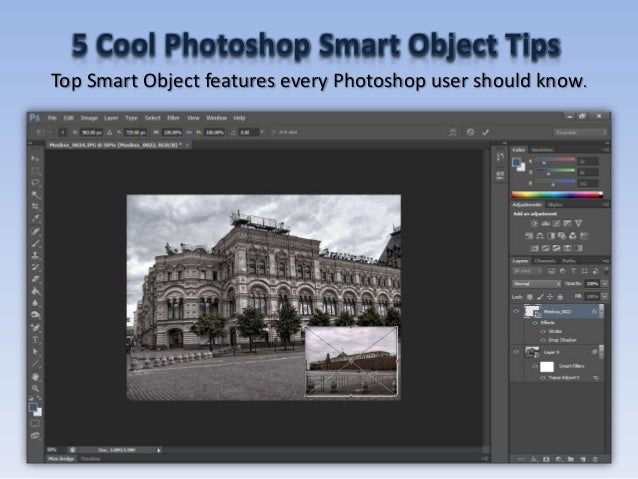
Task: Toggle Quick Mask mode in toolbar
Action: [35, 424]
